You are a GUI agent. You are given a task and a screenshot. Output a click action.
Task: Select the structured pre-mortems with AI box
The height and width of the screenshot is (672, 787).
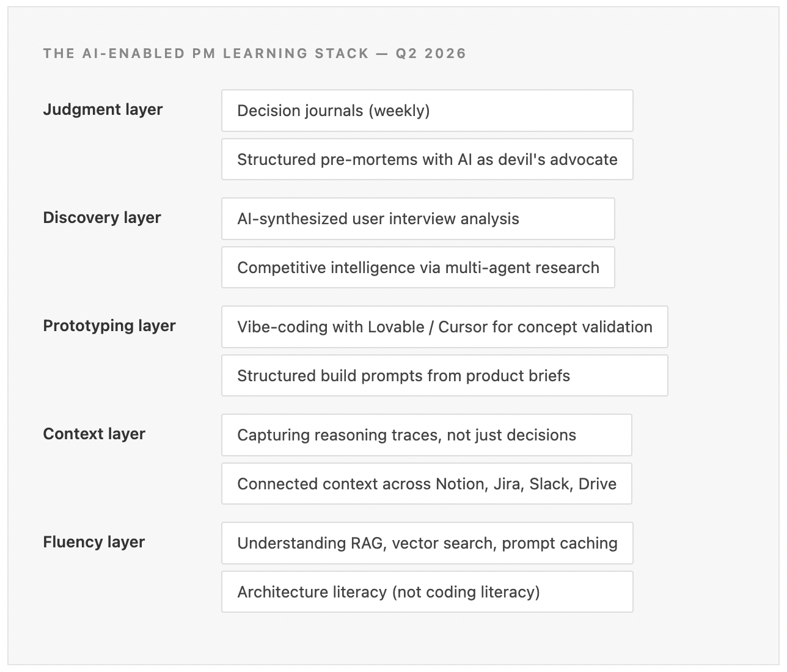[x=426, y=159]
